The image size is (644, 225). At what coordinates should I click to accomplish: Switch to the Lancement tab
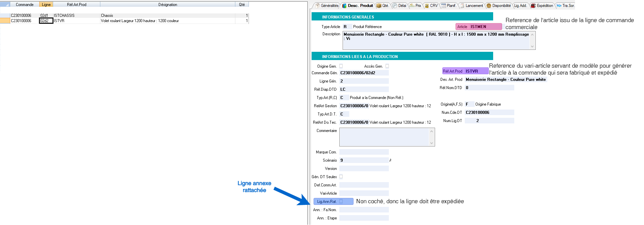pos(474,6)
